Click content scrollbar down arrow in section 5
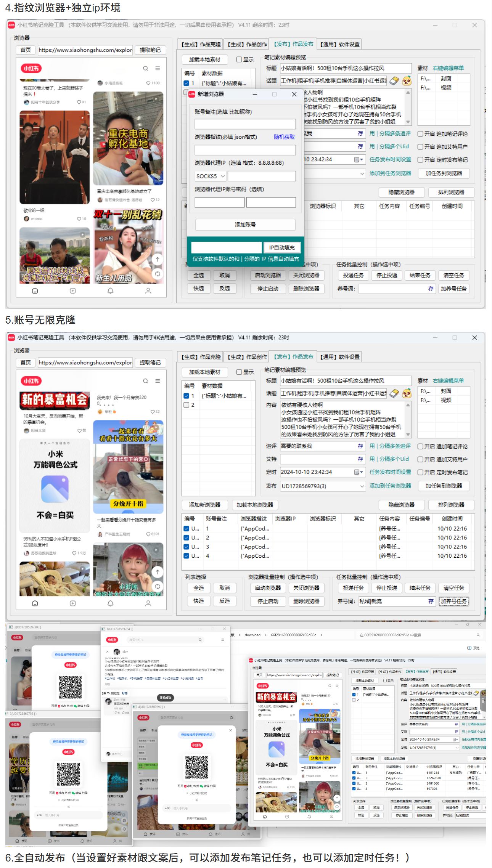The width and height of the screenshot is (492, 868). 408,435
